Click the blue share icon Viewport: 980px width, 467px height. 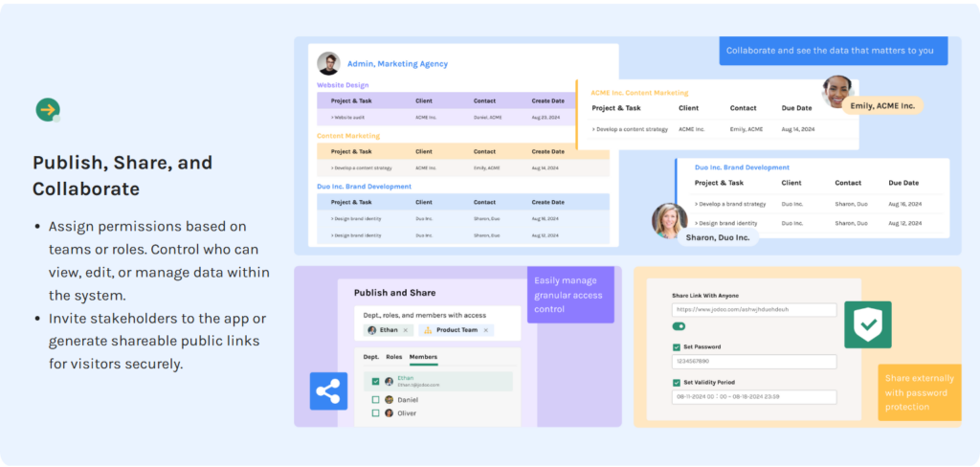[x=328, y=391]
